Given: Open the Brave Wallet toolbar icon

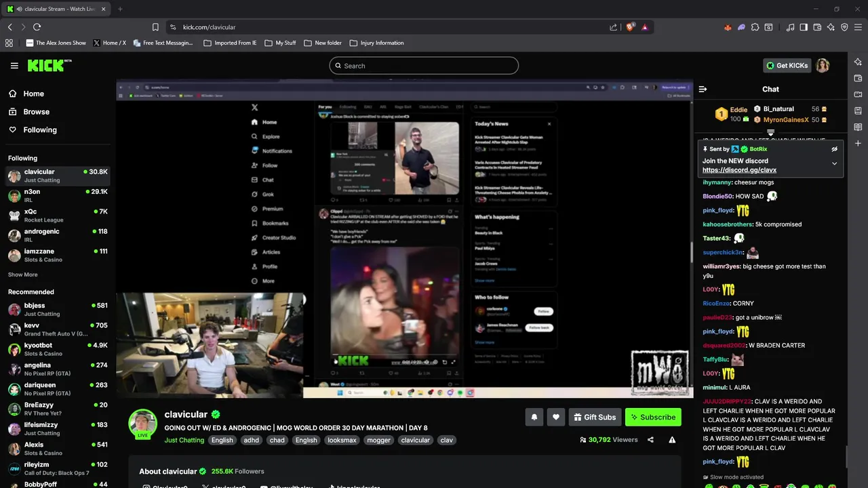Looking at the screenshot, I should 817,27.
